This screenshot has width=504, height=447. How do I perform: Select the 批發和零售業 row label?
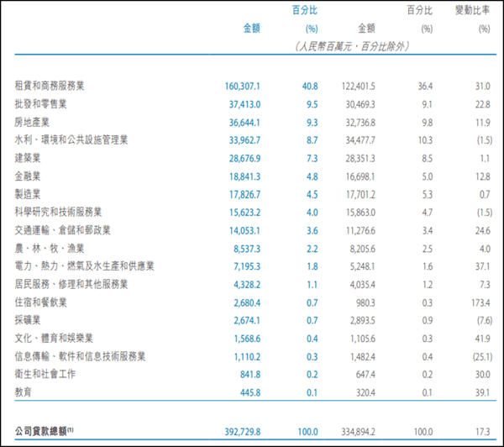45,103
